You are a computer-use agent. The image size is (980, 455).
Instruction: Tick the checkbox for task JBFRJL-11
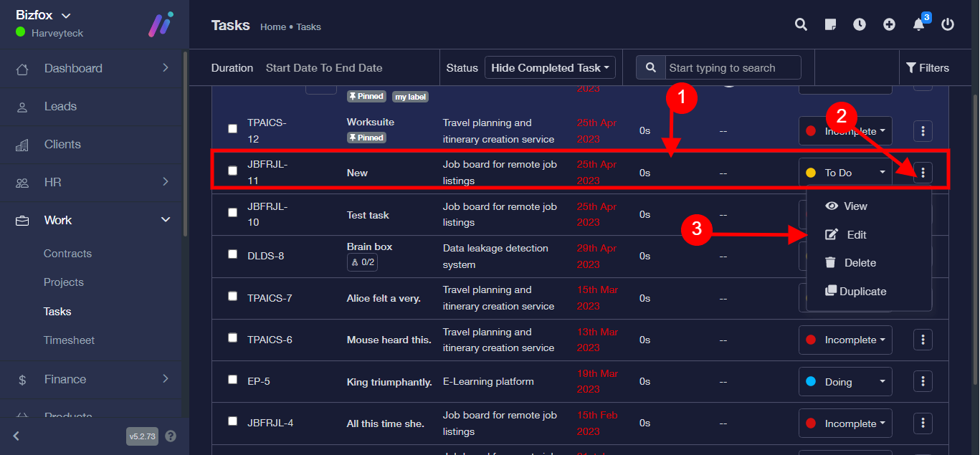tap(232, 171)
